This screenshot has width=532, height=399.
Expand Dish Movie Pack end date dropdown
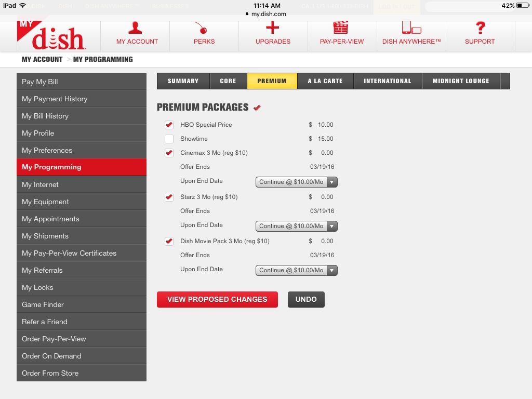coord(296,270)
